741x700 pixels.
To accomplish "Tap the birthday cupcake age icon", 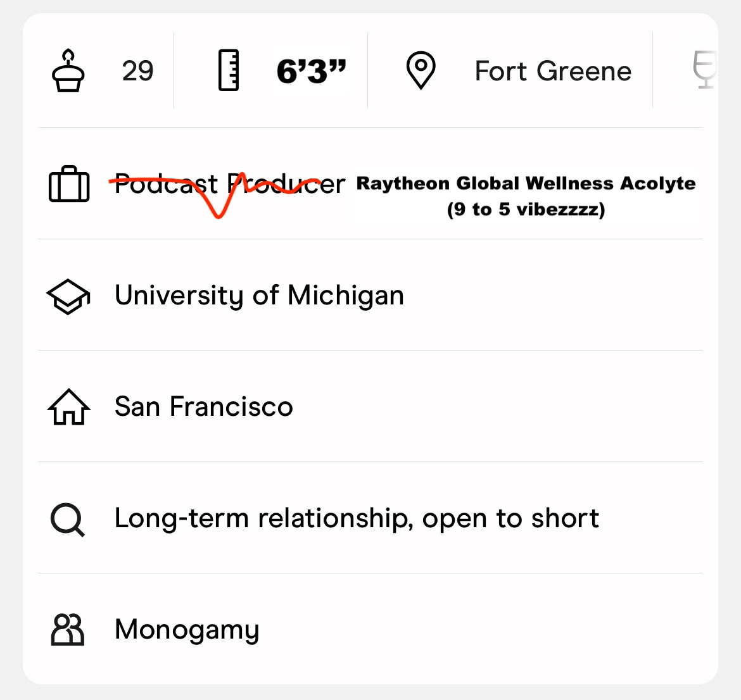I will point(68,70).
